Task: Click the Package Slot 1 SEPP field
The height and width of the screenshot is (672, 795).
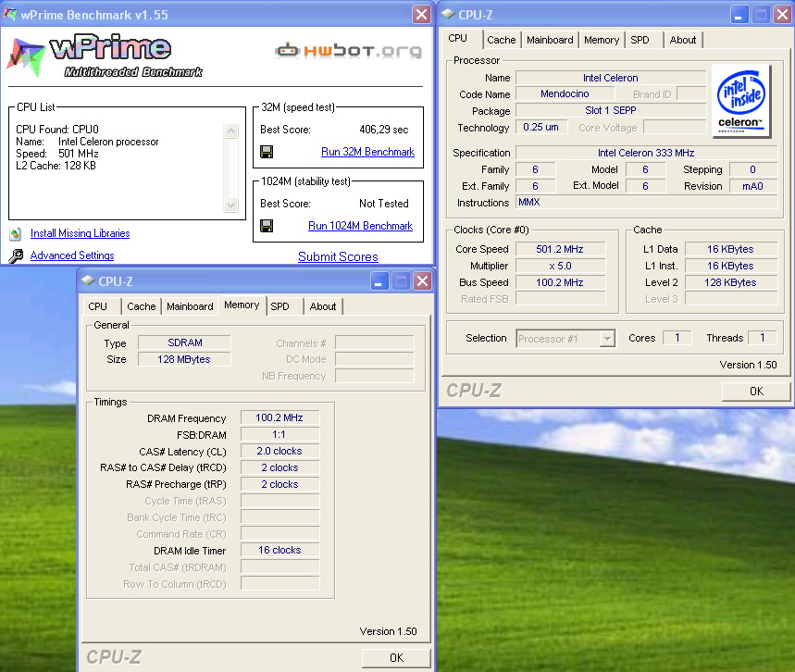Action: click(611, 110)
